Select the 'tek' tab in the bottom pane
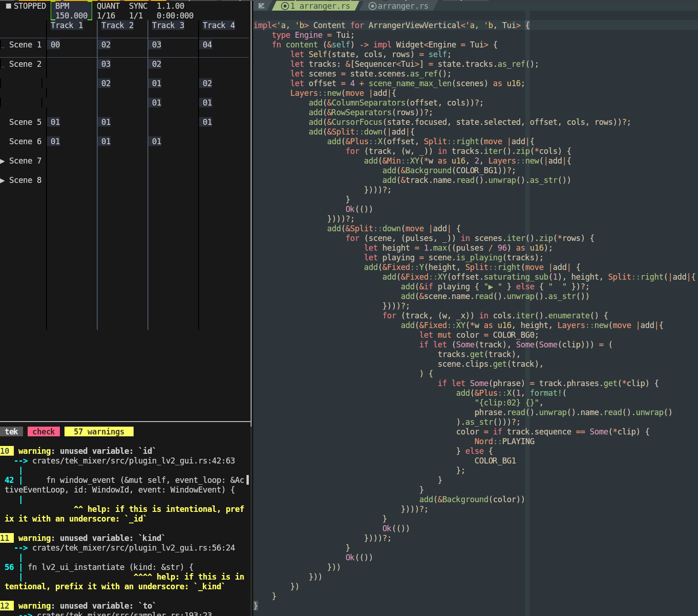The height and width of the screenshot is (616, 698). click(x=12, y=432)
